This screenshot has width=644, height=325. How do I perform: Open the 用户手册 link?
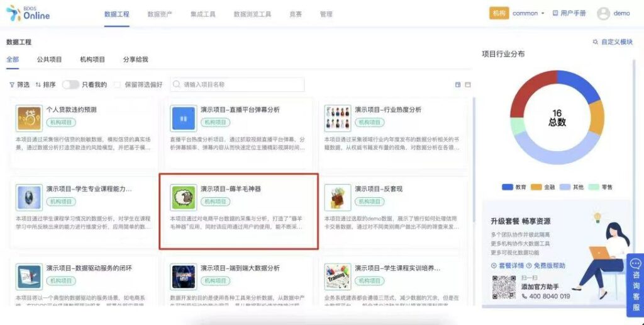[x=569, y=13]
